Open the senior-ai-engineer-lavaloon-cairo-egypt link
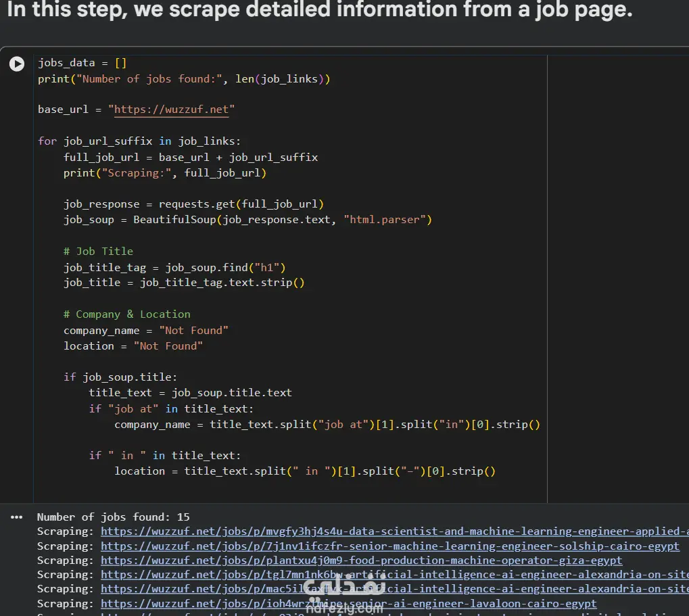The image size is (689, 616). (348, 604)
